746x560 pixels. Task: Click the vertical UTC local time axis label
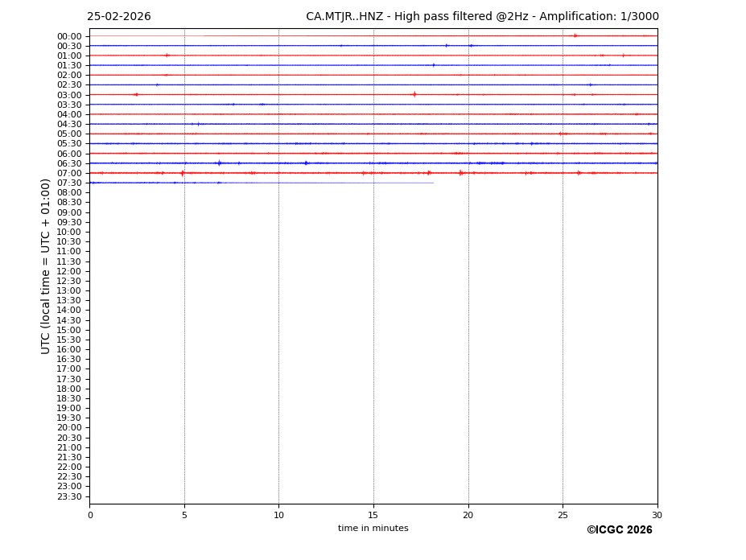tap(46, 266)
